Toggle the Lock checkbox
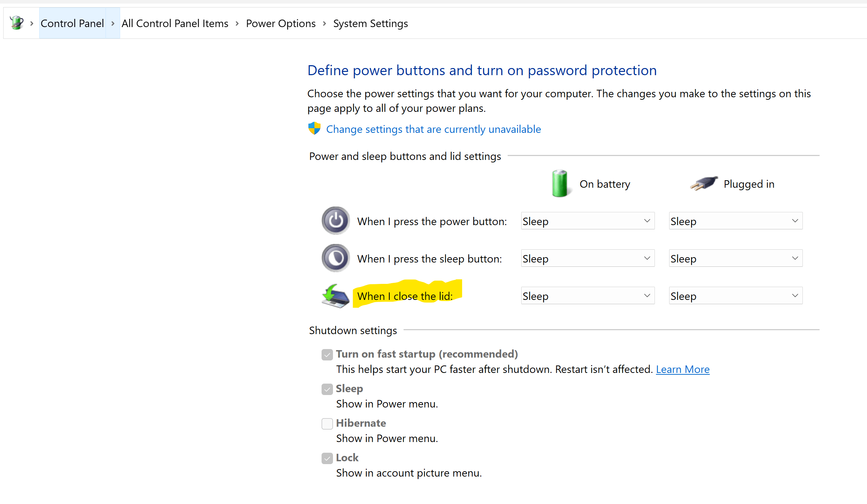Viewport: 867px width, 504px height. tap(327, 458)
